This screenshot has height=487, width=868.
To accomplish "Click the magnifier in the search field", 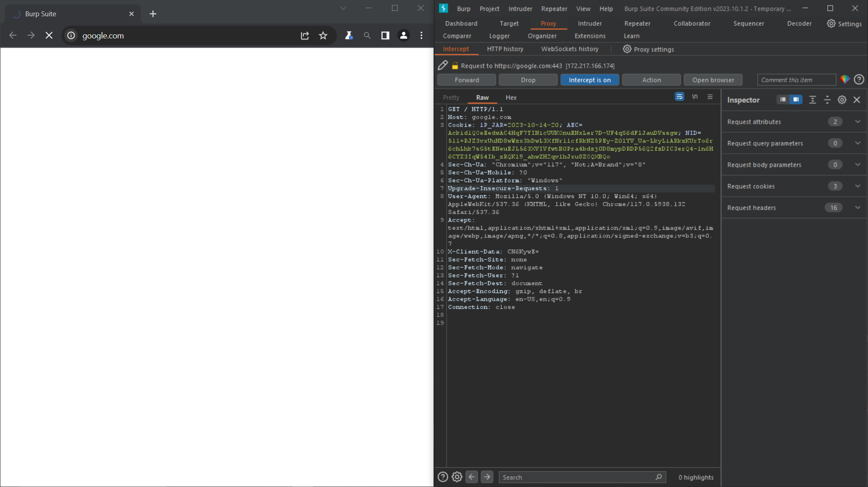I will 659,477.
